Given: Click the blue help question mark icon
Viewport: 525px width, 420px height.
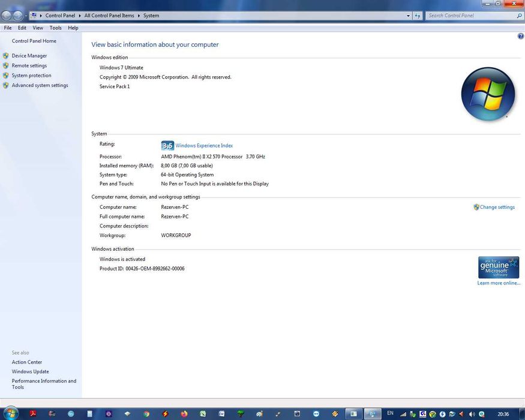Looking at the screenshot, I should (520, 37).
